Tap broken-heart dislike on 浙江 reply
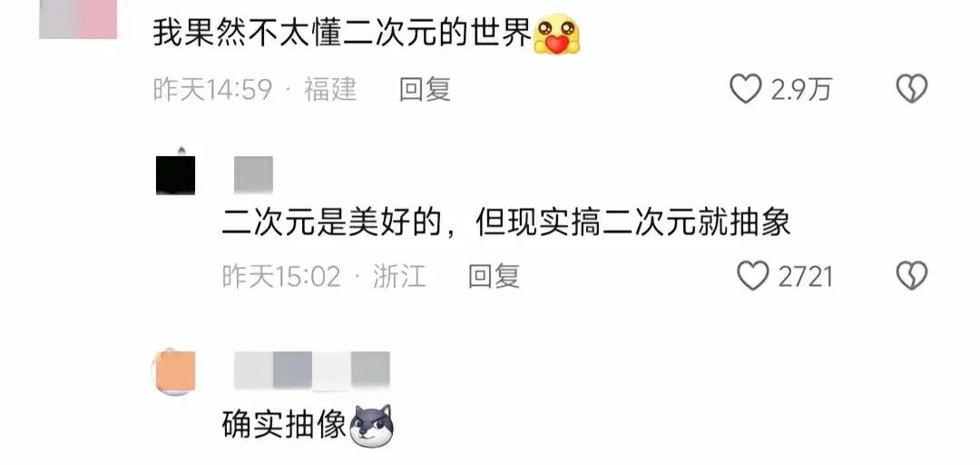This screenshot has width=980, height=465. click(x=911, y=276)
